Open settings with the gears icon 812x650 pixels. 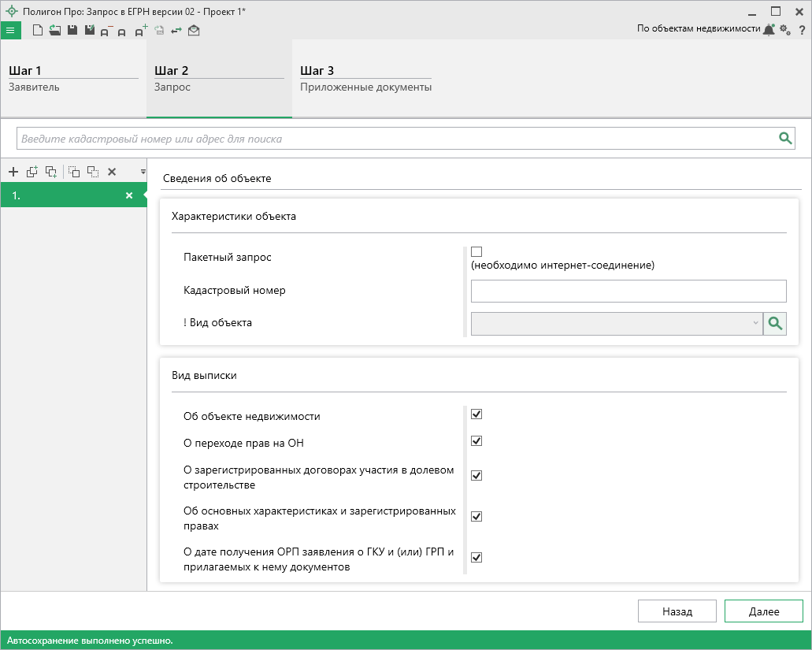pyautogui.click(x=784, y=30)
